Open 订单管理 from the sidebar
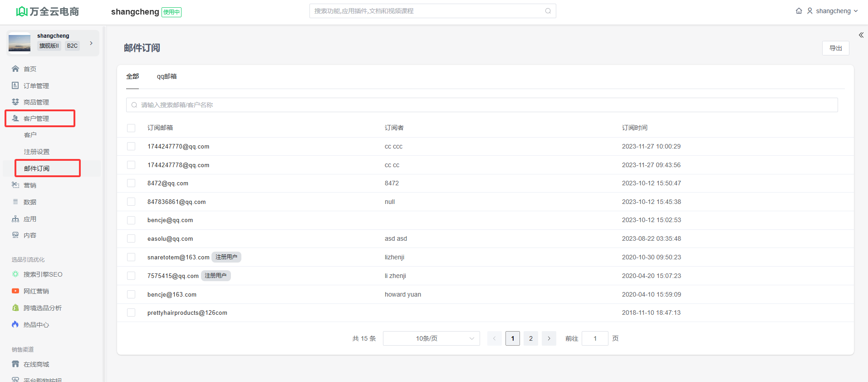The image size is (868, 382). [x=36, y=86]
